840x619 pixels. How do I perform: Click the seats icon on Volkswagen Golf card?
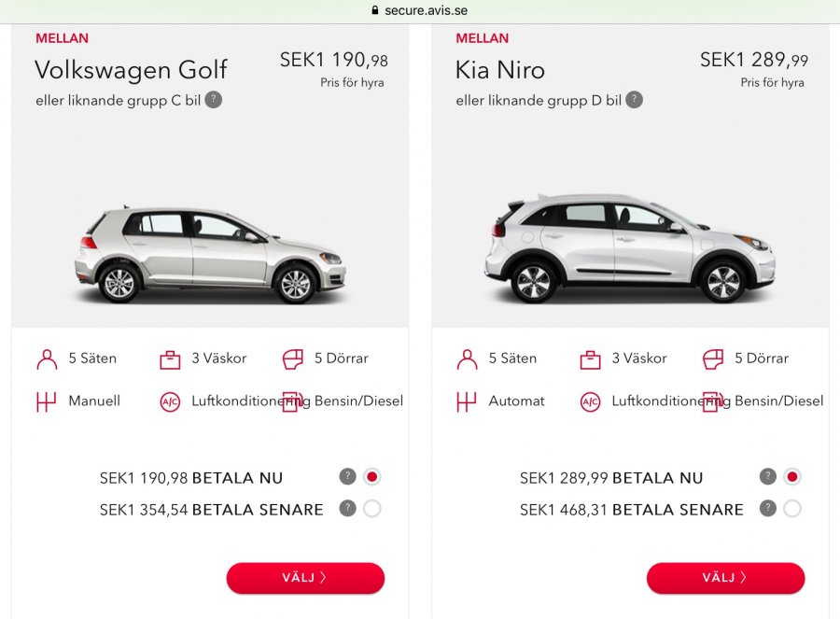click(x=47, y=359)
